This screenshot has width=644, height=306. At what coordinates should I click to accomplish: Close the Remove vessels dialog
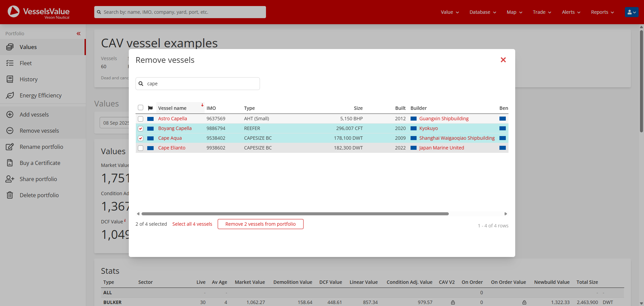point(503,60)
